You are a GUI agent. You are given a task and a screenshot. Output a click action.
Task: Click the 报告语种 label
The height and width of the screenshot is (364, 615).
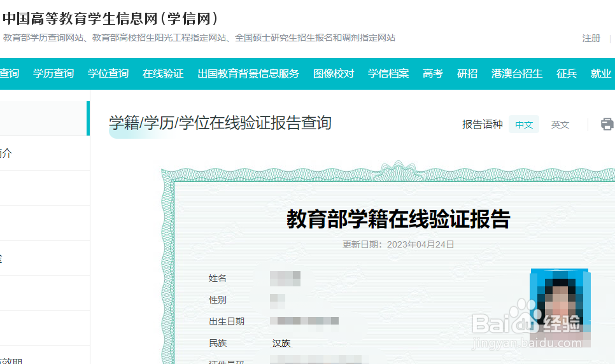pos(483,124)
